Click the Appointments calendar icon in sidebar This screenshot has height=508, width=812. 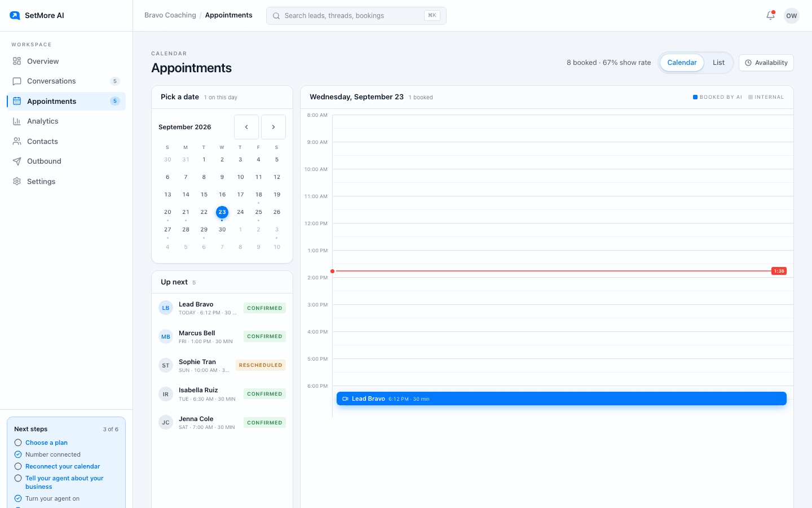17,101
